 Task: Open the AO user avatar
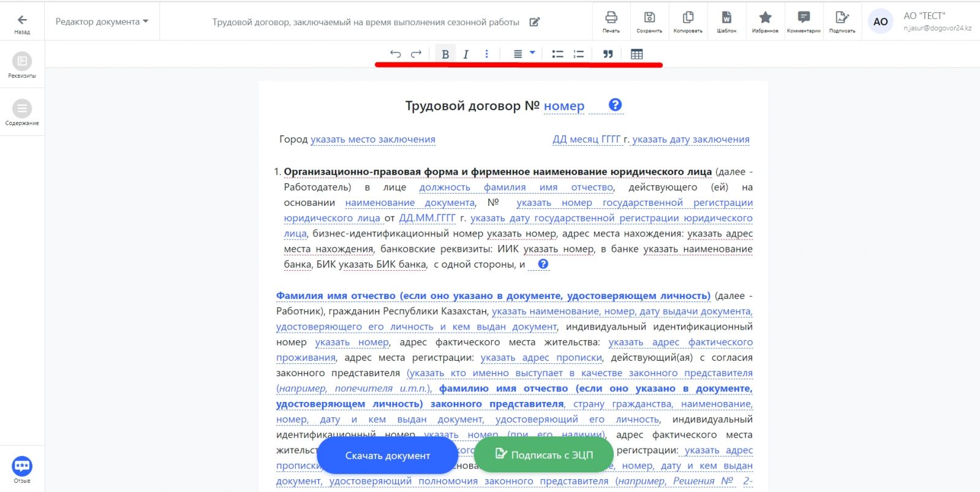click(x=881, y=22)
